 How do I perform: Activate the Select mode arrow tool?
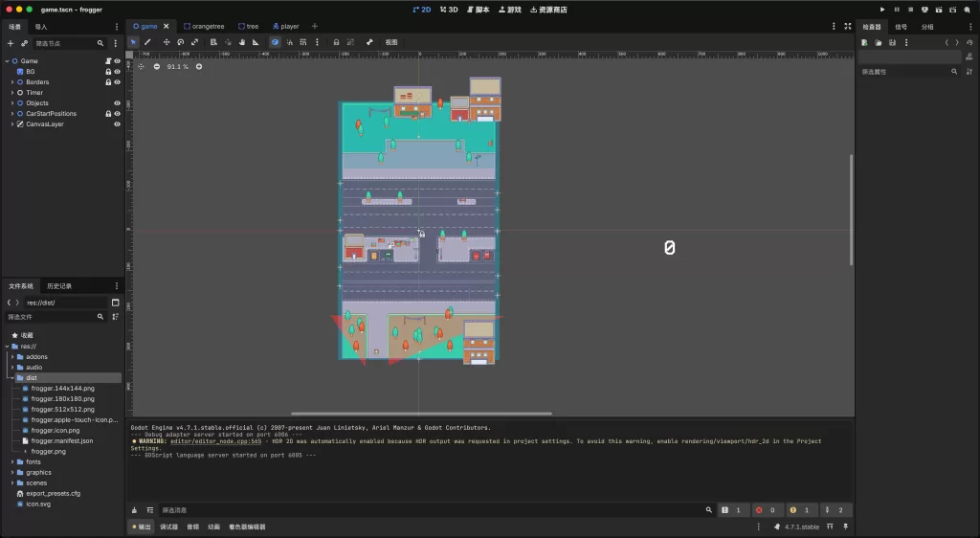[x=133, y=42]
